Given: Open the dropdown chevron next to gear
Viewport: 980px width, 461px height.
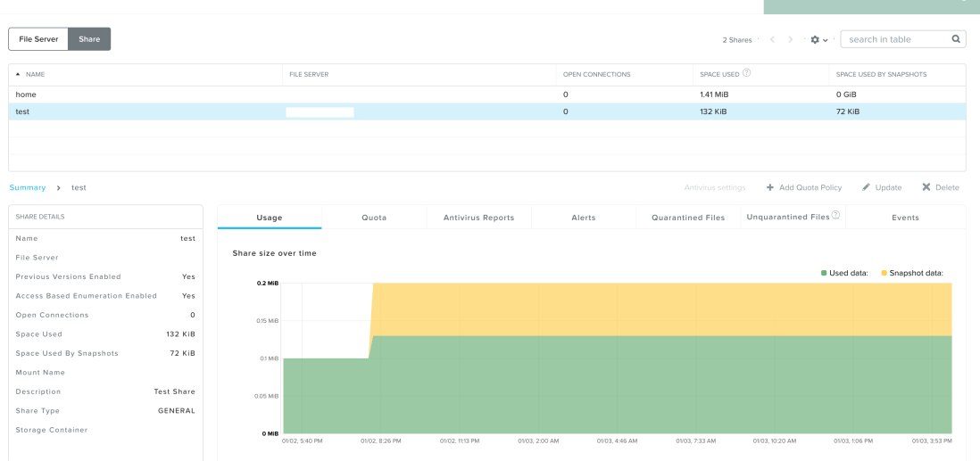Looking at the screenshot, I should tap(826, 40).
